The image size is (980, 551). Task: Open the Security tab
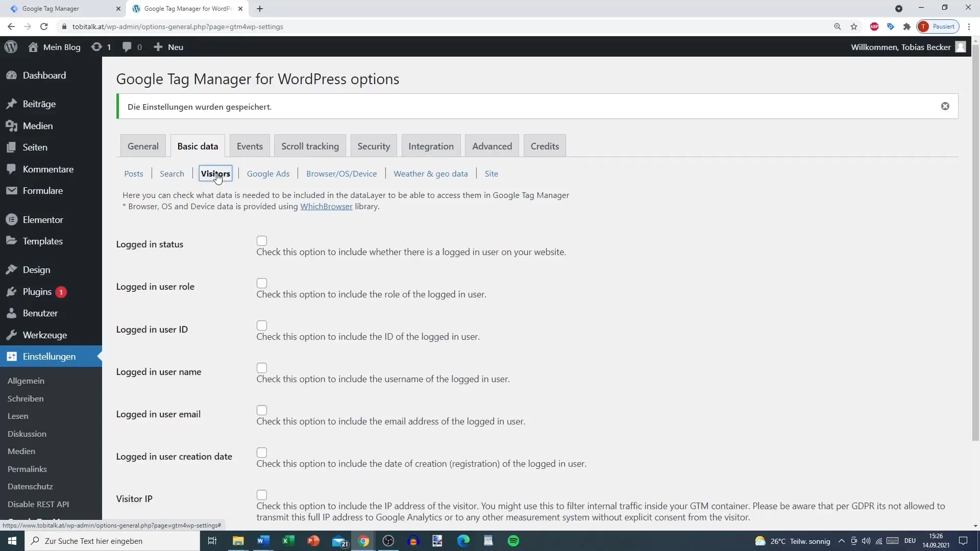click(374, 146)
